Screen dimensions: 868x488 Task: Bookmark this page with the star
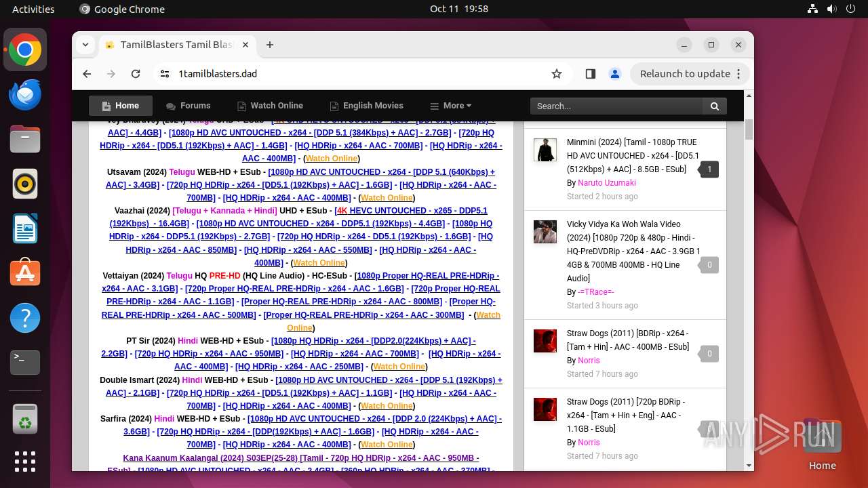click(557, 74)
